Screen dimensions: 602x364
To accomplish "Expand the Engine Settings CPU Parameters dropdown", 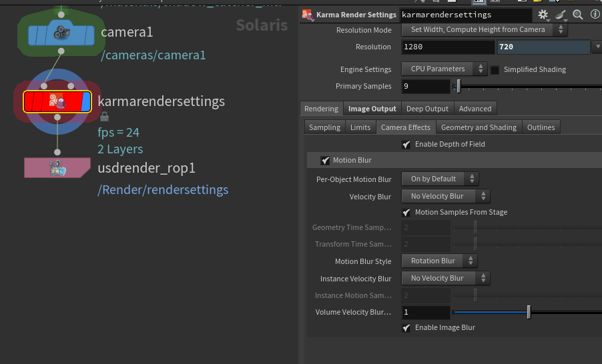I will pos(444,69).
